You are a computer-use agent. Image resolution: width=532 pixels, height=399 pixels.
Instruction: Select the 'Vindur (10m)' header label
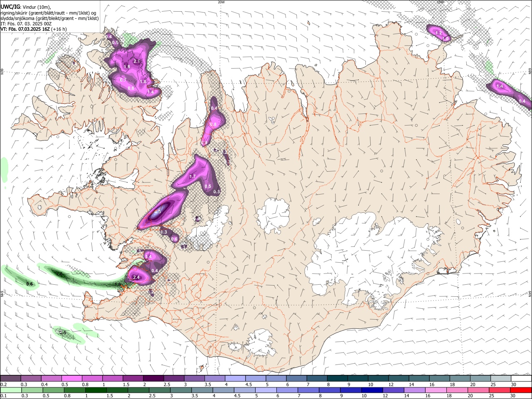click(36, 7)
